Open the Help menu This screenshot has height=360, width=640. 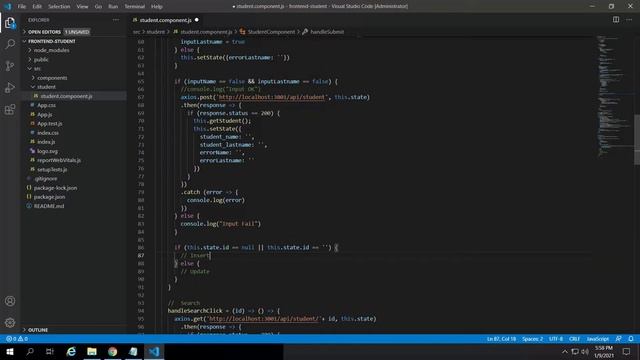(x=157, y=7)
